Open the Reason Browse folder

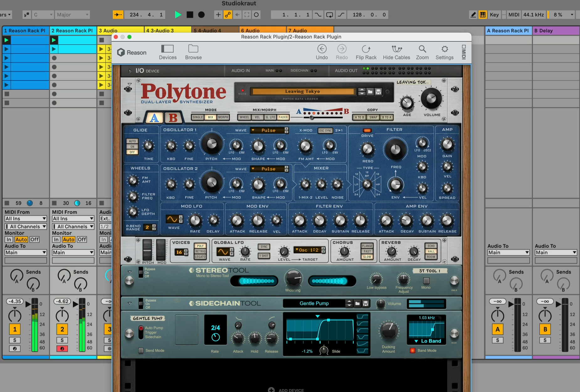coord(193,52)
